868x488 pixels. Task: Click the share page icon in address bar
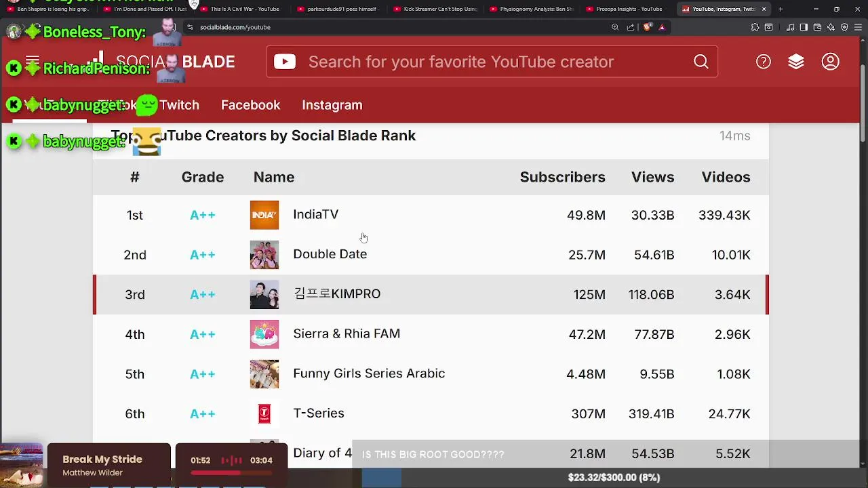[631, 27]
